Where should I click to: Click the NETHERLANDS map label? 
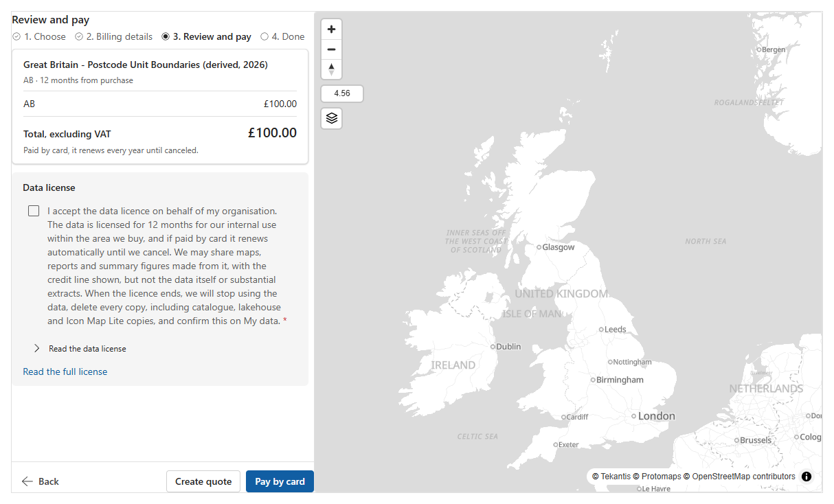(x=766, y=389)
